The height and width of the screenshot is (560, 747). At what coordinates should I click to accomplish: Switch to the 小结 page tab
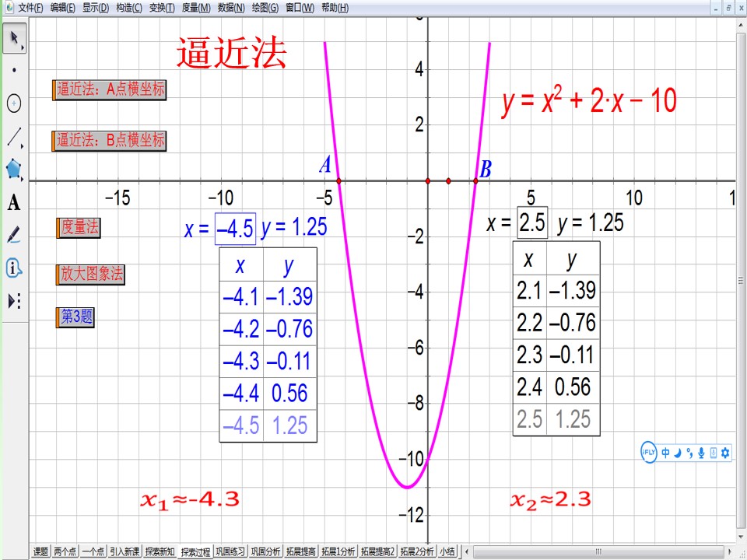click(447, 551)
